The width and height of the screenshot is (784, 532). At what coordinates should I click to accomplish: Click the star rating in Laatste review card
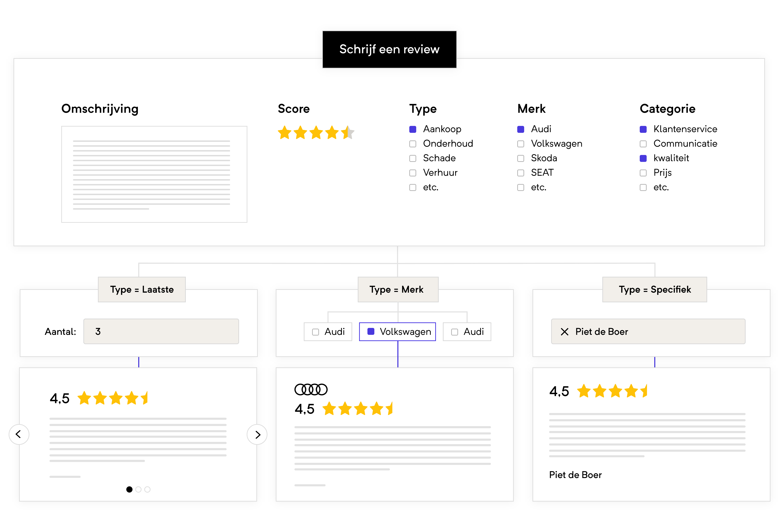tap(113, 398)
